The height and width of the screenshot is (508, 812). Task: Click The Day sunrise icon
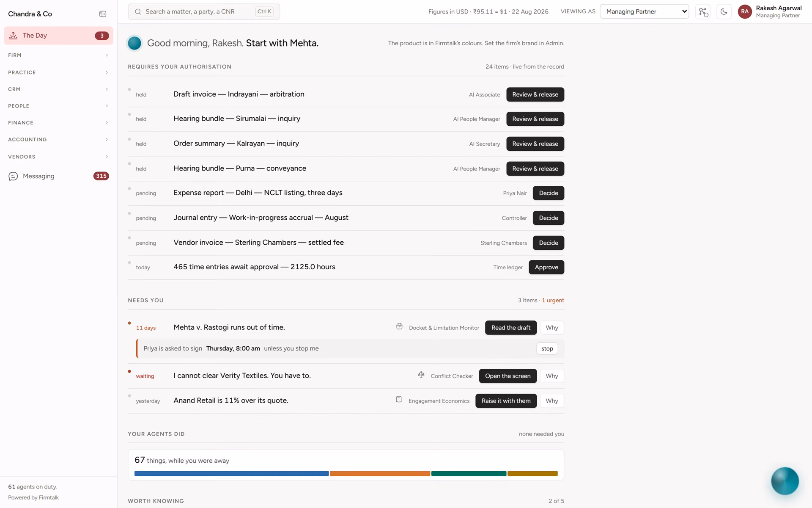(x=13, y=36)
